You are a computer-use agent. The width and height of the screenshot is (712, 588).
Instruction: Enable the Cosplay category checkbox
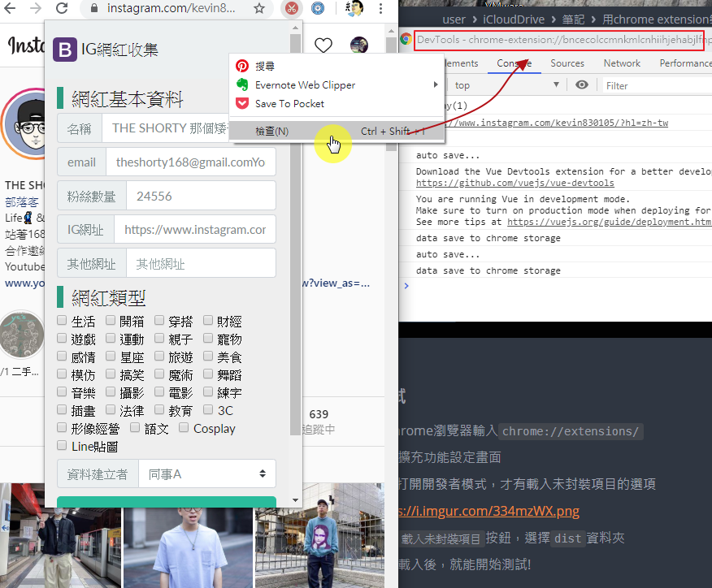(x=182, y=427)
